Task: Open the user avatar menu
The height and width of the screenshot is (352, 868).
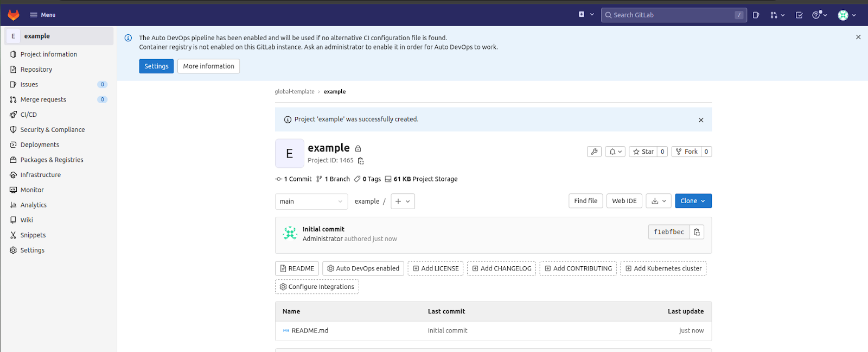Action: pos(847,15)
